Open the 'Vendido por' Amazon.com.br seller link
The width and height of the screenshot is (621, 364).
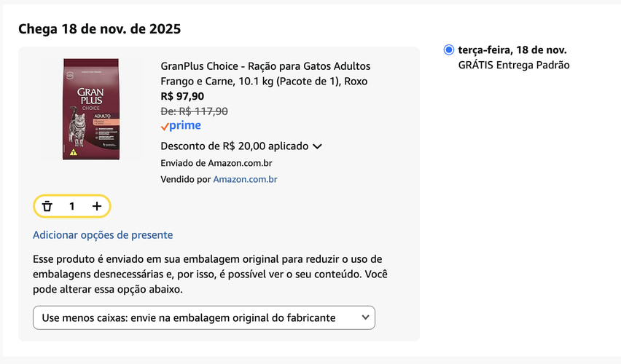coord(245,179)
